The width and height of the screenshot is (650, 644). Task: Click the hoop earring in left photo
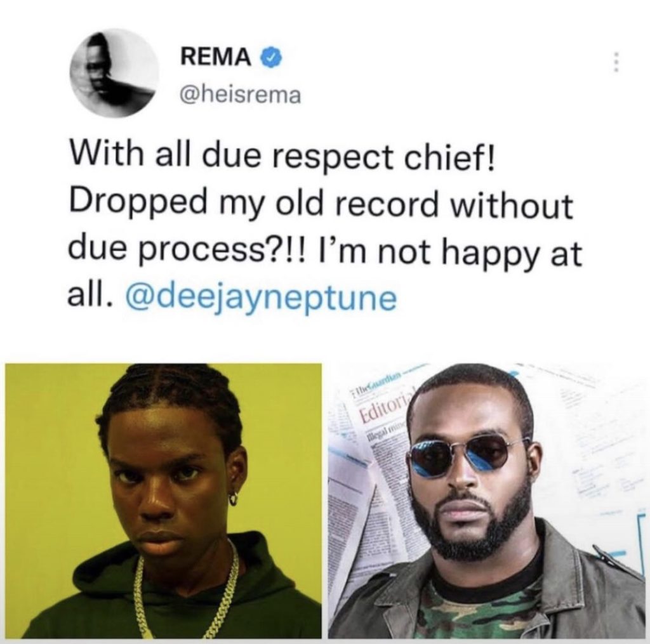(235, 497)
